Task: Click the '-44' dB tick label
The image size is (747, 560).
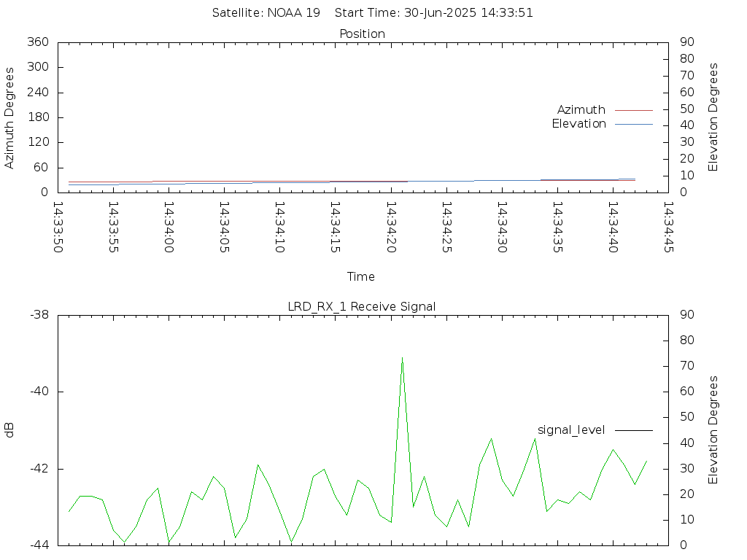Action: click(39, 545)
